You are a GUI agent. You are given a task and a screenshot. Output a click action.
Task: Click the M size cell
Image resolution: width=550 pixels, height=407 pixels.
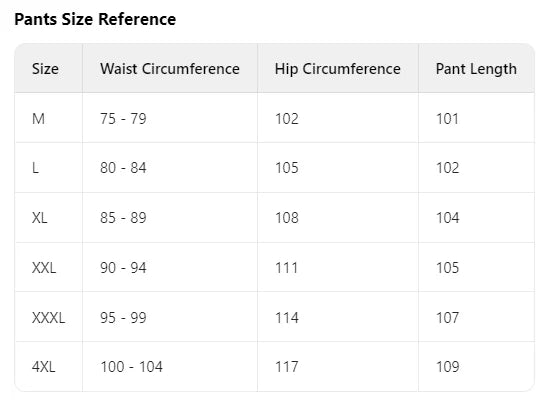tap(38, 119)
